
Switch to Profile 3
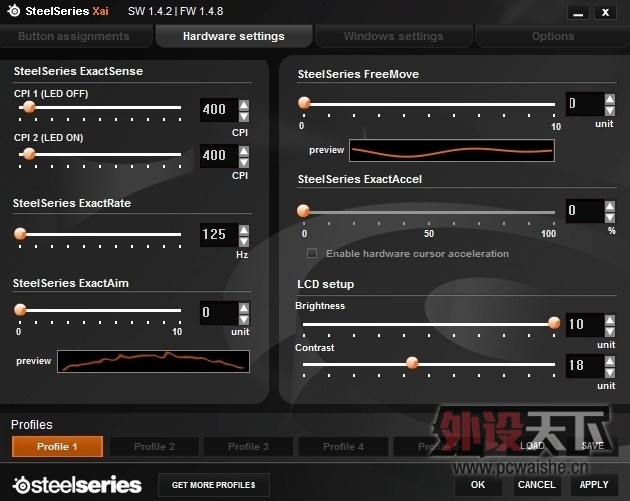(248, 446)
